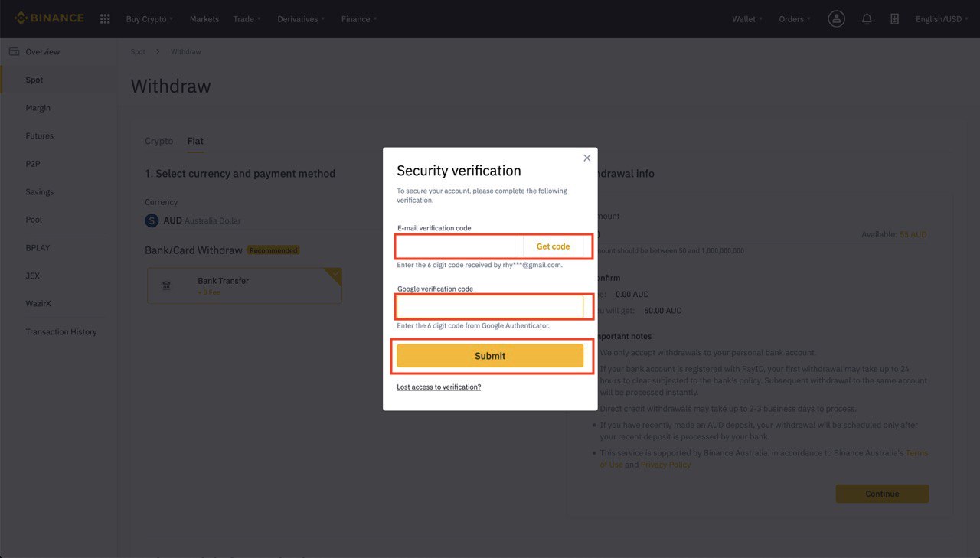The image size is (980, 558).
Task: Focus the Google verification code field
Action: tap(490, 307)
